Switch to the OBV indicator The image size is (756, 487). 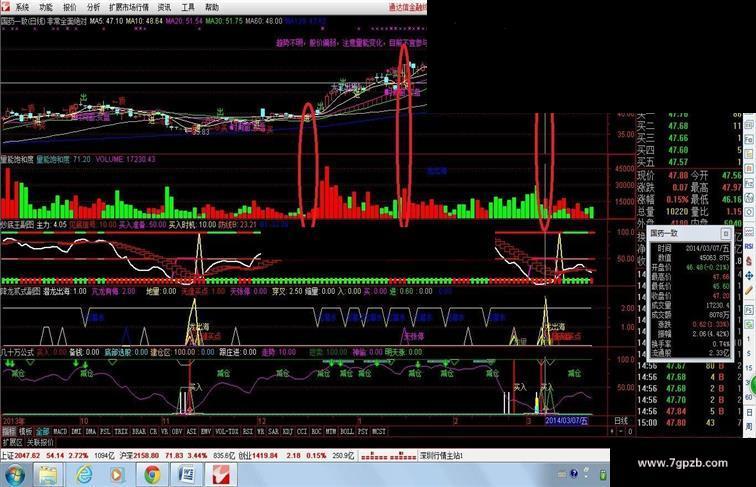tap(177, 432)
